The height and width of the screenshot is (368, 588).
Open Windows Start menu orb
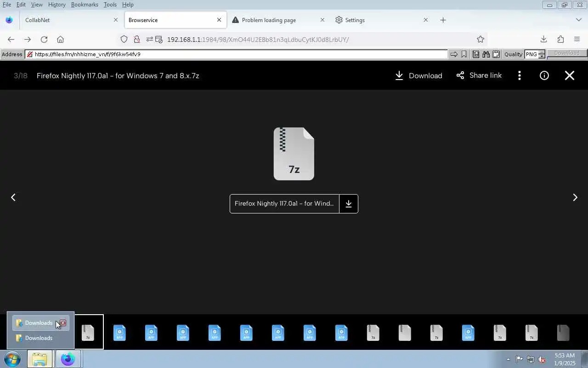pos(12,359)
